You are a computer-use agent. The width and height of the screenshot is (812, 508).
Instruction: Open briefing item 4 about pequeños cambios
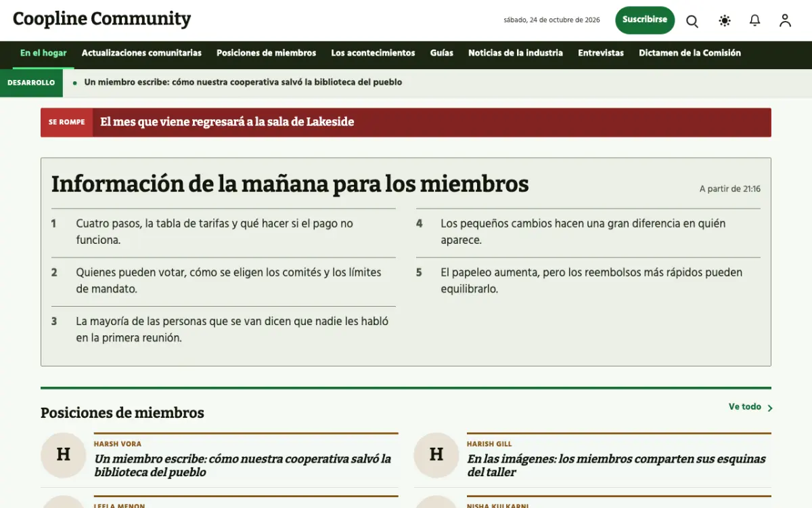(x=588, y=232)
